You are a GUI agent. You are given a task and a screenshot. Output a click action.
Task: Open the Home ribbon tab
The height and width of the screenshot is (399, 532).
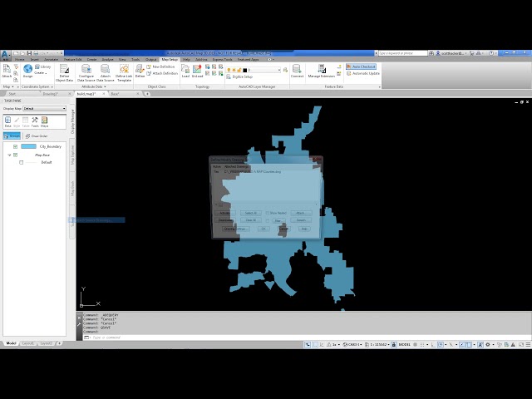click(x=19, y=60)
